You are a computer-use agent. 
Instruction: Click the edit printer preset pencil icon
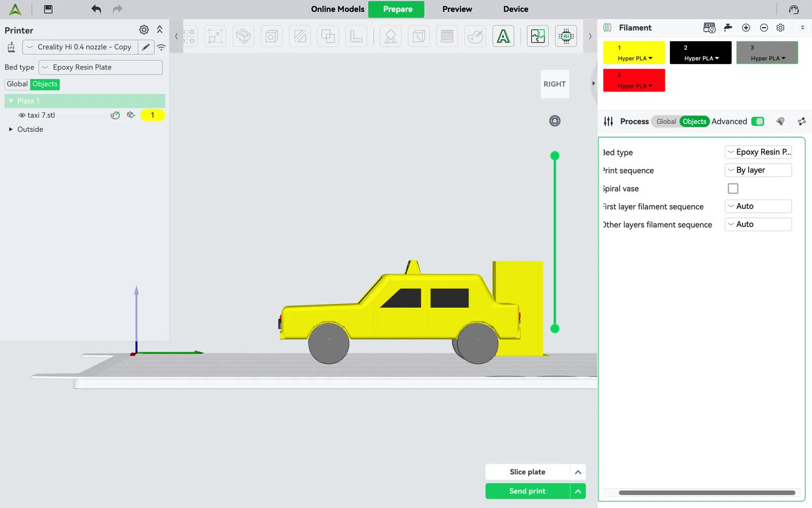click(x=146, y=47)
